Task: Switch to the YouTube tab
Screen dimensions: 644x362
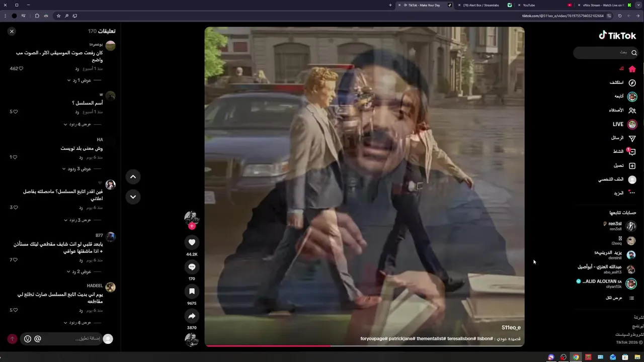Action: (x=544, y=5)
